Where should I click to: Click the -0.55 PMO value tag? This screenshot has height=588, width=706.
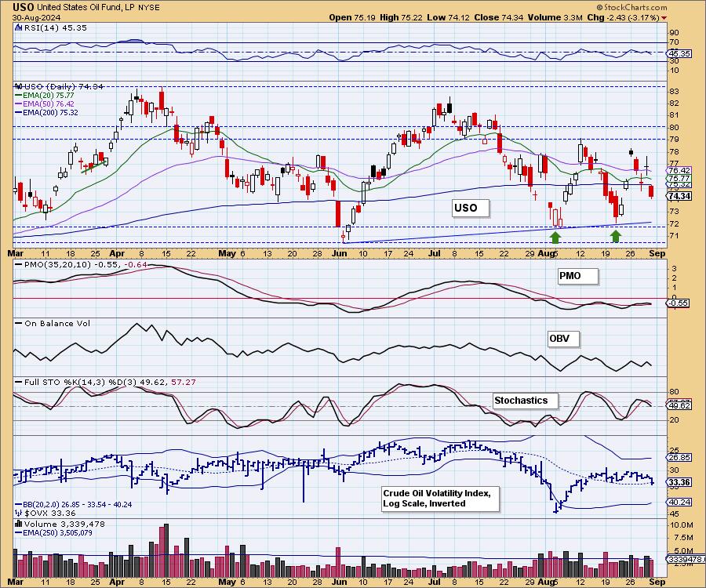point(678,303)
